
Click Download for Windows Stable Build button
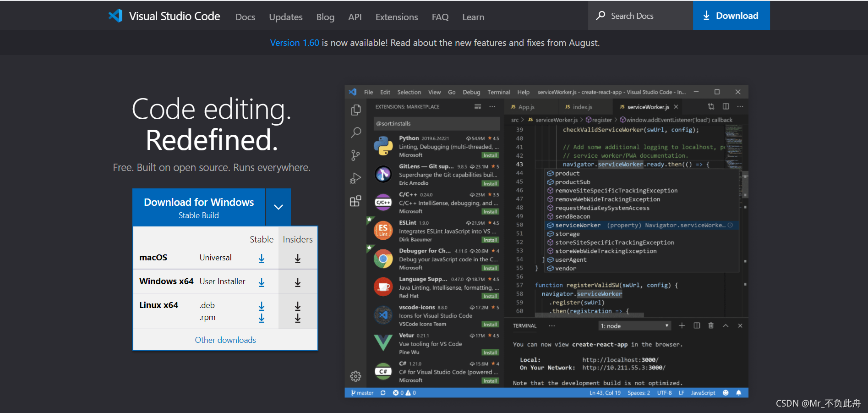(x=199, y=207)
